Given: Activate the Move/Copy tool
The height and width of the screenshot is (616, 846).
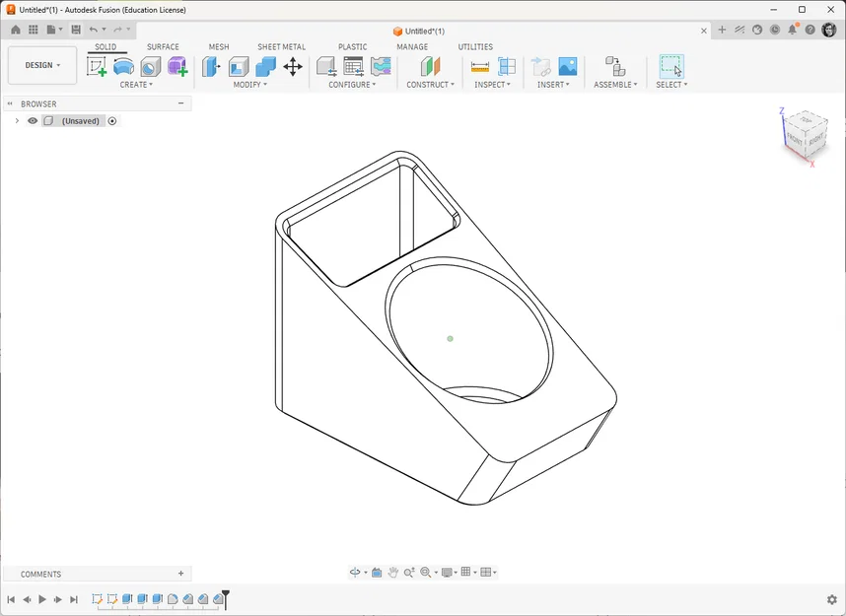Looking at the screenshot, I should tap(293, 67).
